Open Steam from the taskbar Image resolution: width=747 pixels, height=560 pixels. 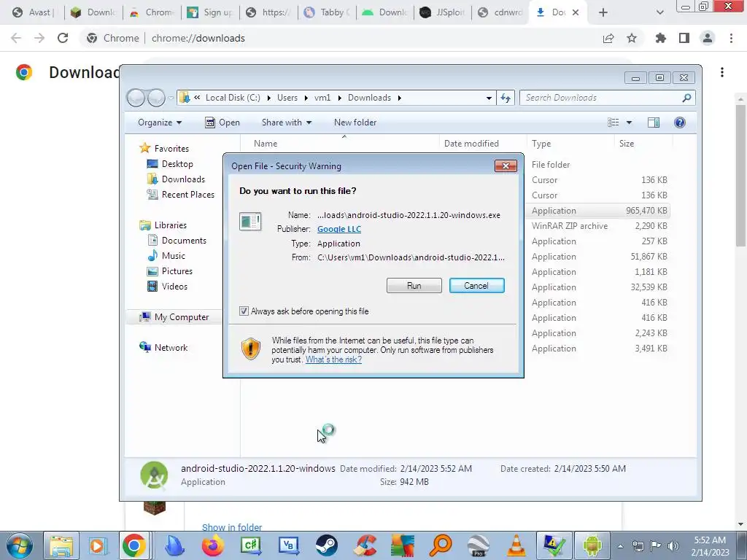pyautogui.click(x=327, y=545)
